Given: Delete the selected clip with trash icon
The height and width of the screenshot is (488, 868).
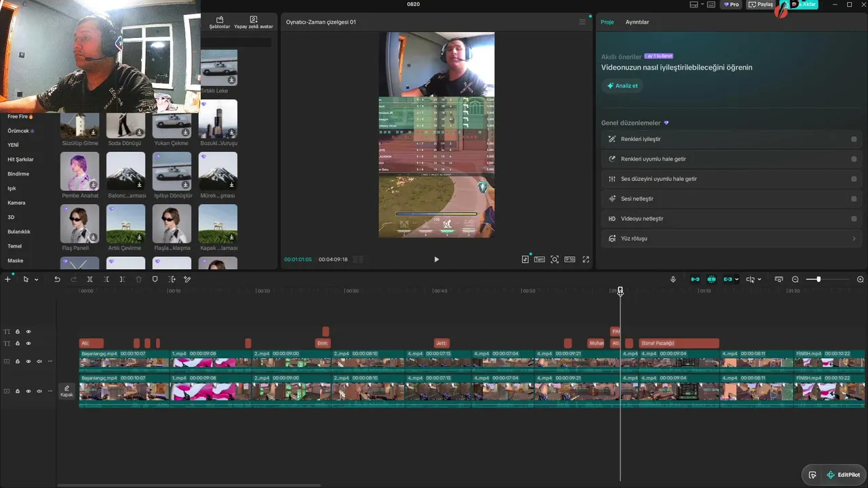Looking at the screenshot, I should (x=138, y=279).
